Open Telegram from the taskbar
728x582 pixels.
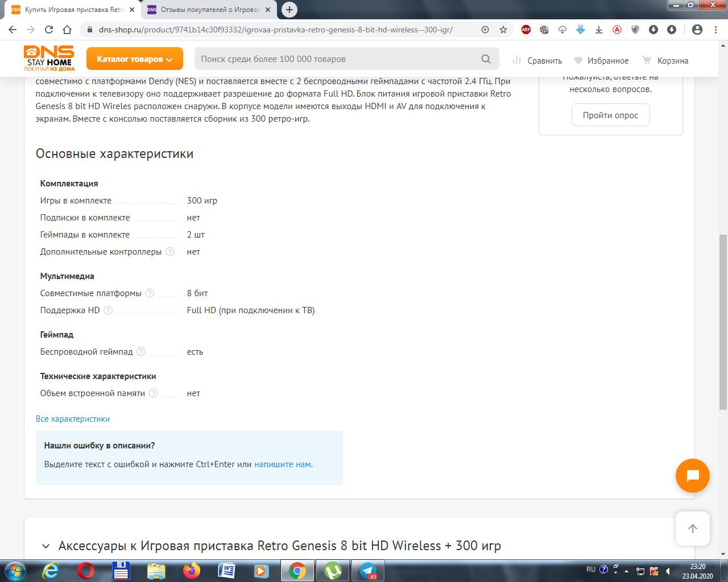[x=368, y=571]
